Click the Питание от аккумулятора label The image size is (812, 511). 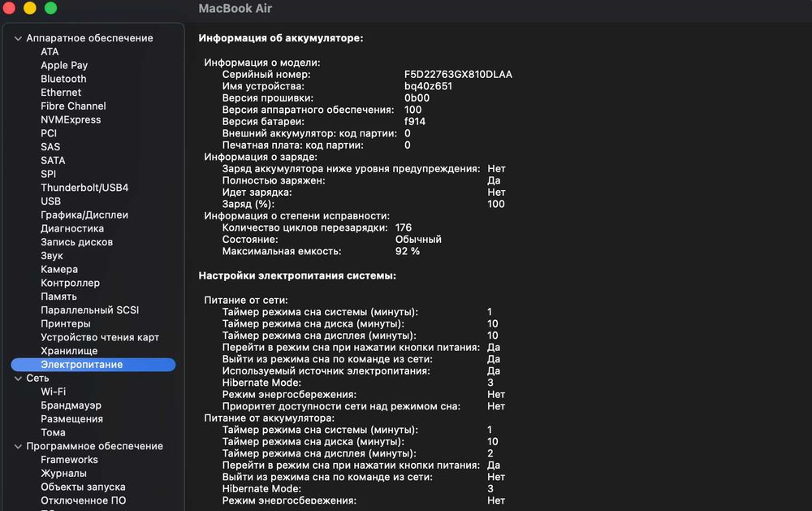270,418
